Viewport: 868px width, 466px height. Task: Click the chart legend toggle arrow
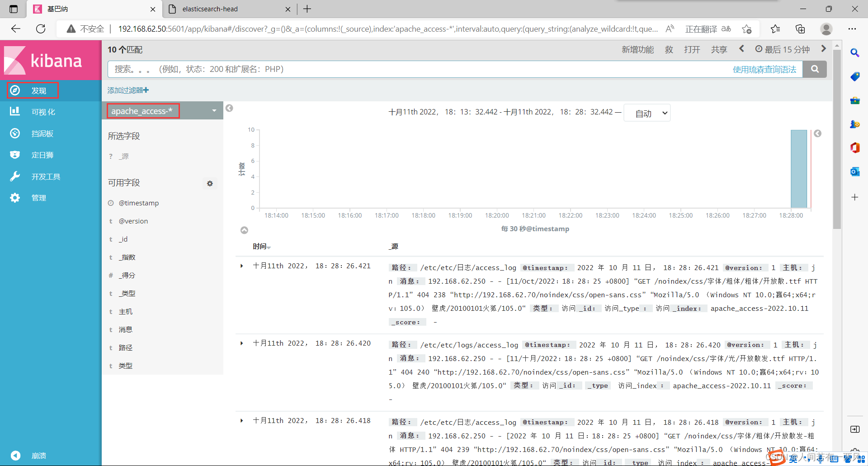pos(817,133)
